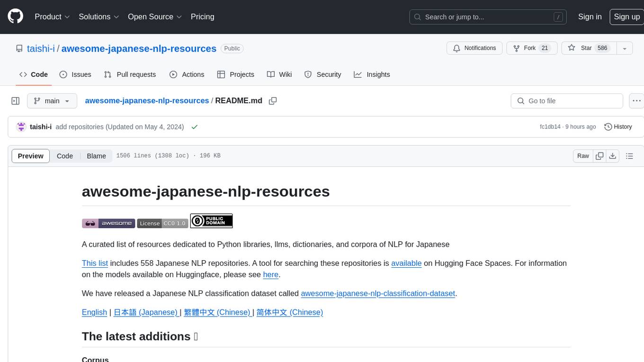This screenshot has height=362, width=644.
Task: Download the raw file
Action: pos(612,156)
